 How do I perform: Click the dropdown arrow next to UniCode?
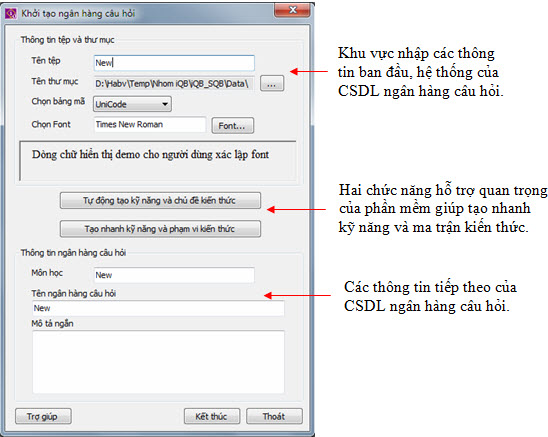[165, 104]
